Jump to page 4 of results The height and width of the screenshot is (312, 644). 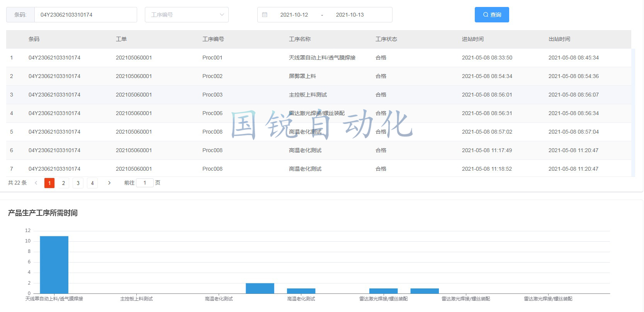coord(92,183)
